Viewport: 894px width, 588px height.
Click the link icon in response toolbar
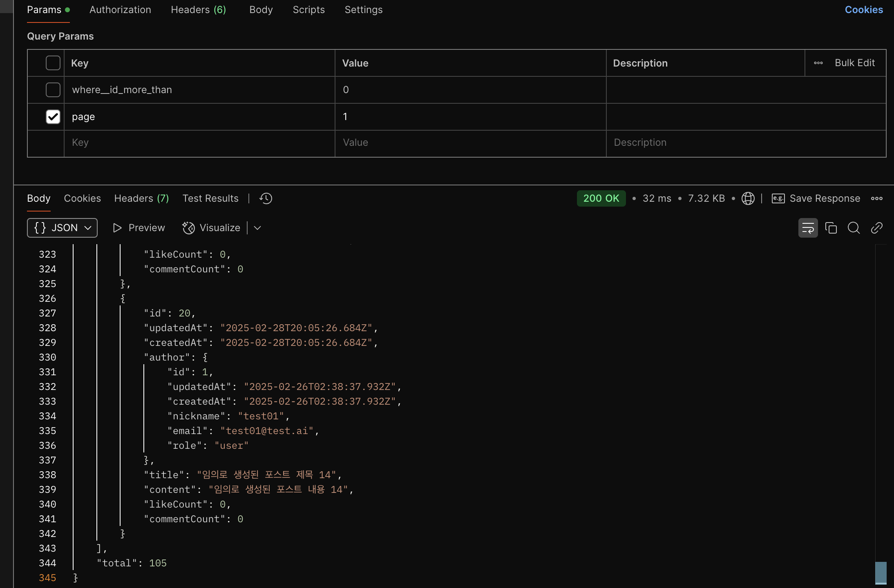pos(876,228)
